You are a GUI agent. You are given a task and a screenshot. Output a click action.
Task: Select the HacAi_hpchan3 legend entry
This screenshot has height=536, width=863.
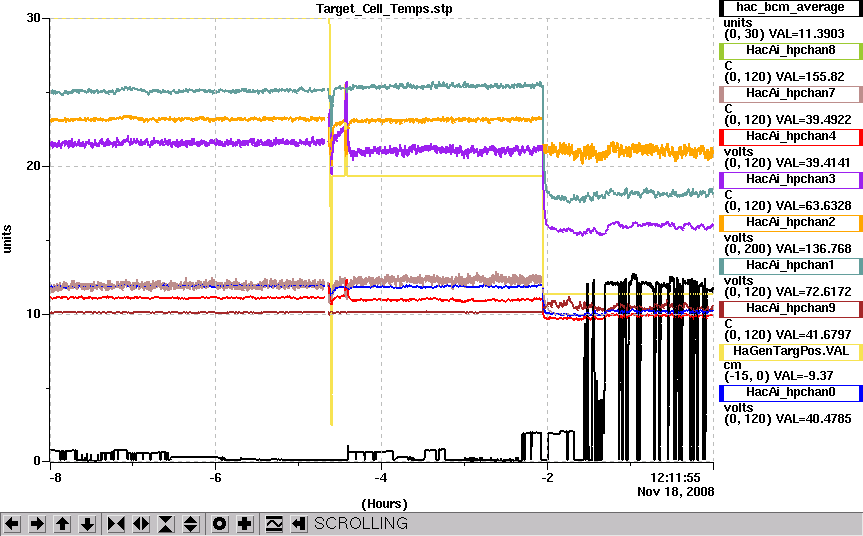790,179
